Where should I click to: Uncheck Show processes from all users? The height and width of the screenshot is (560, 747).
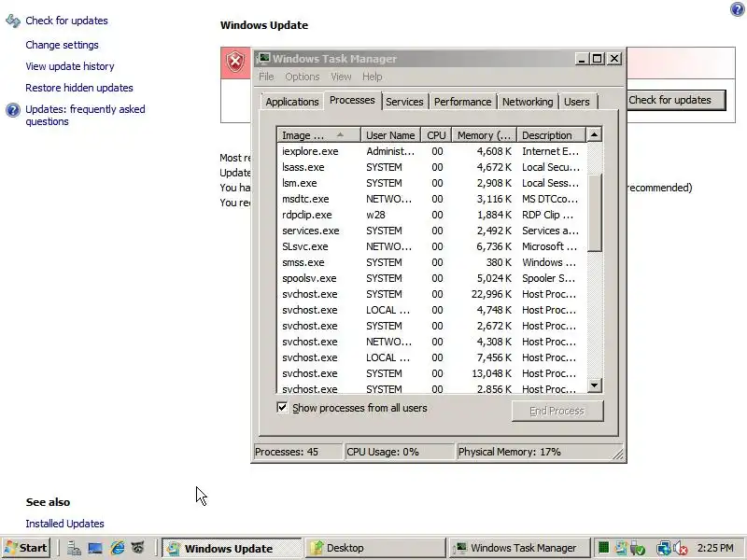tap(282, 408)
